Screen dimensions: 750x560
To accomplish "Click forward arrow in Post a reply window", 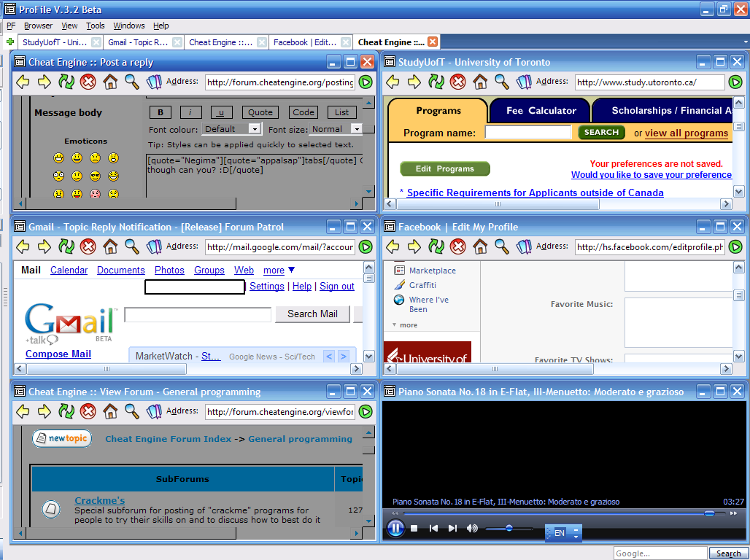I will tap(44, 82).
